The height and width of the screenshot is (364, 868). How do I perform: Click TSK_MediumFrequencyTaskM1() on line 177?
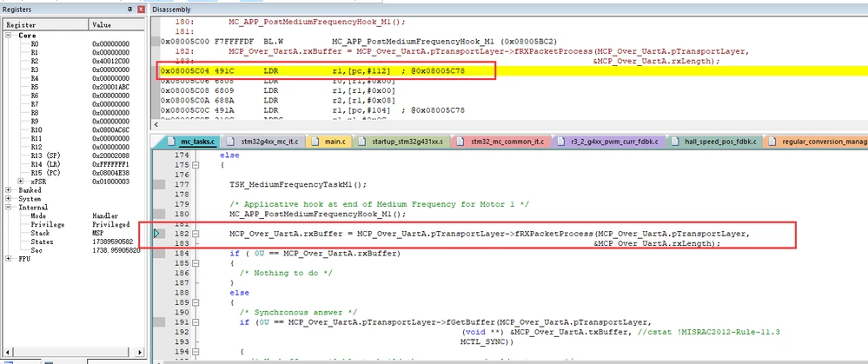pyautogui.click(x=298, y=185)
